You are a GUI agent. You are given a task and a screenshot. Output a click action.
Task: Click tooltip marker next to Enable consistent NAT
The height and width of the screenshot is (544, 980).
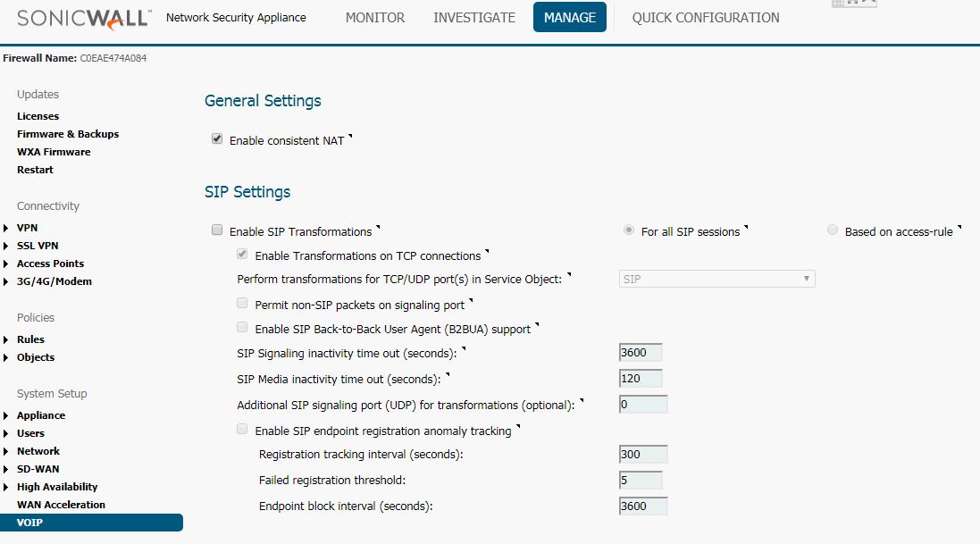pyautogui.click(x=350, y=136)
